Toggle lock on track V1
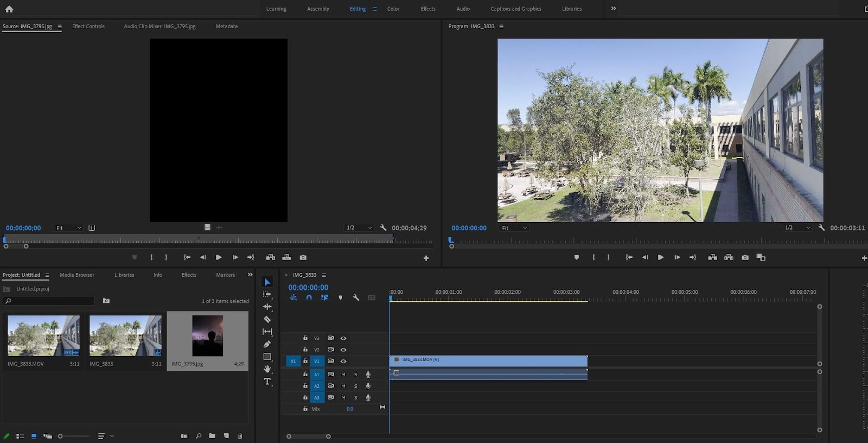Image resolution: width=868 pixels, height=443 pixels. click(x=305, y=361)
